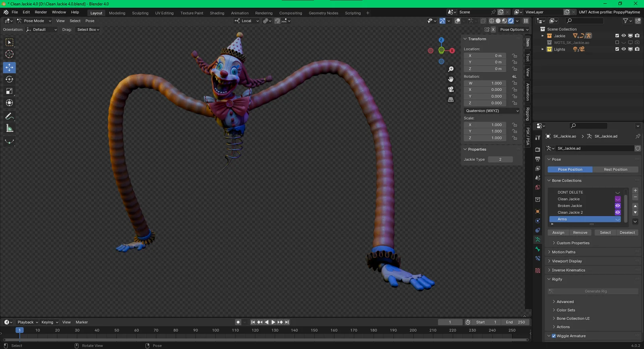
Task: Toggle Lights collection eye visibility
Action: pos(623,49)
